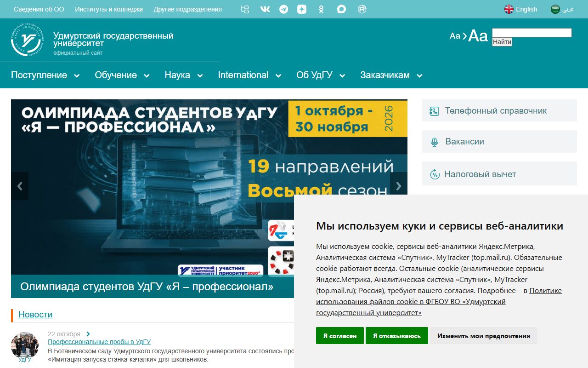588x368 pixels.
Task: Expand the International menu
Action: coord(249,75)
